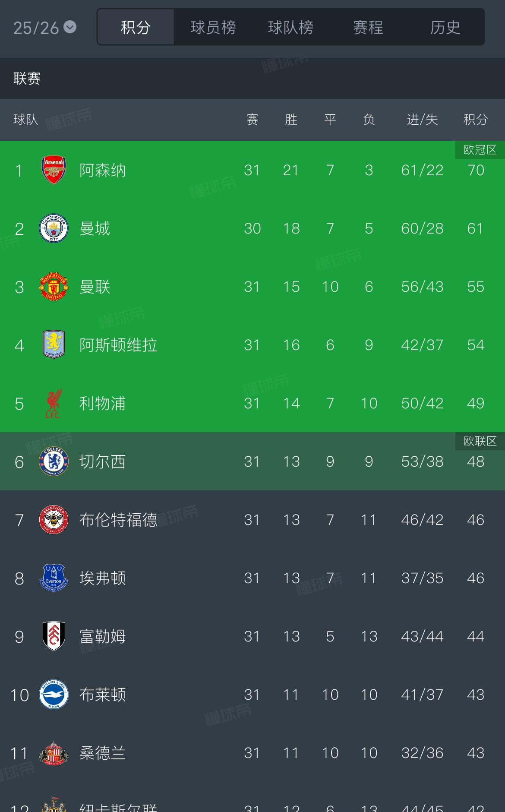Select the 积分 standings tab

coord(136,28)
